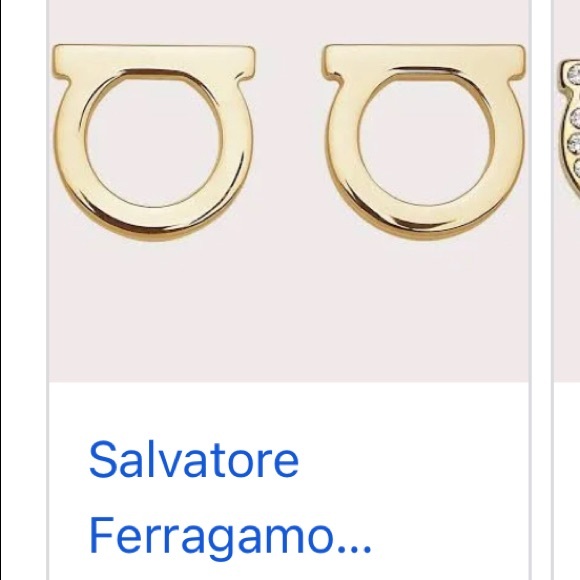Click the left gold Gancini earring
The image size is (580, 580).
(x=153, y=143)
